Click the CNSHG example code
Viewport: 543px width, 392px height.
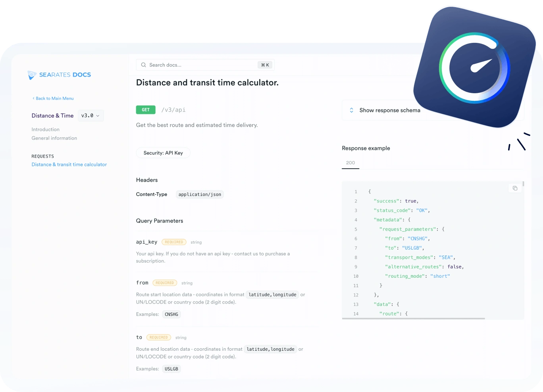[x=171, y=314]
